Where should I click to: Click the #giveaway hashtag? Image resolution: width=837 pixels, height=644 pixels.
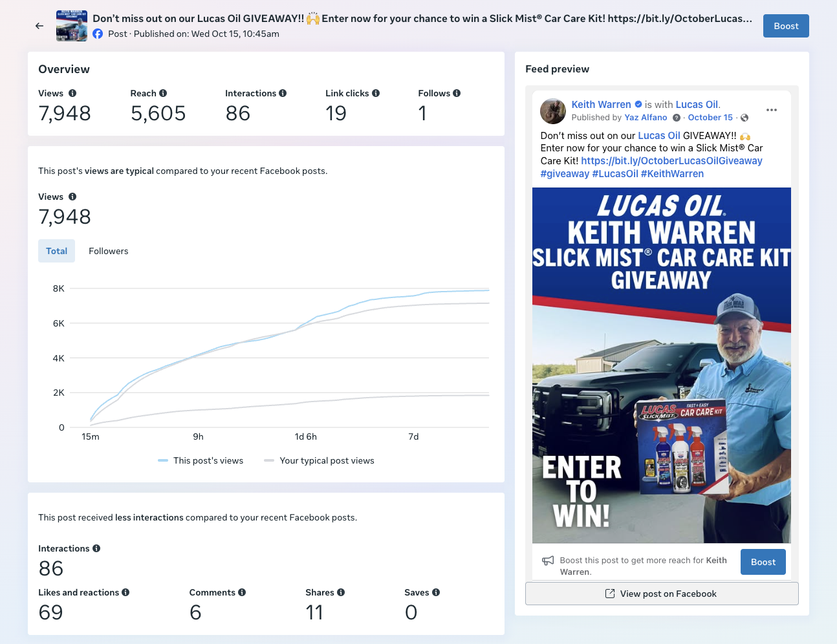565,174
